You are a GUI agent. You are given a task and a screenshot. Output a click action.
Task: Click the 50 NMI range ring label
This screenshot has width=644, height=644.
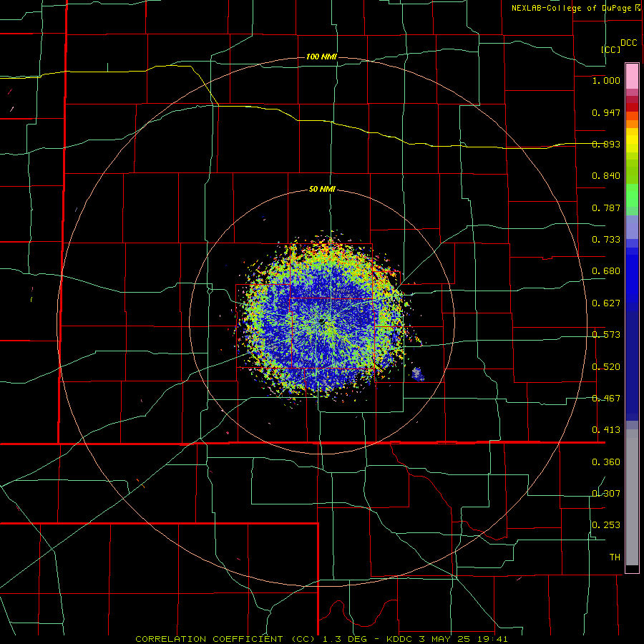pos(322,190)
